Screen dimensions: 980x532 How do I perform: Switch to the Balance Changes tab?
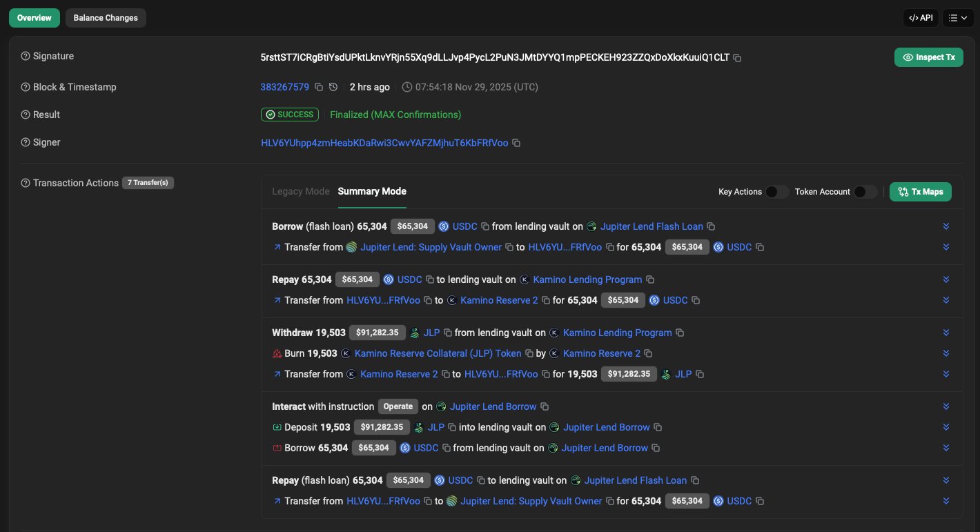click(x=106, y=18)
